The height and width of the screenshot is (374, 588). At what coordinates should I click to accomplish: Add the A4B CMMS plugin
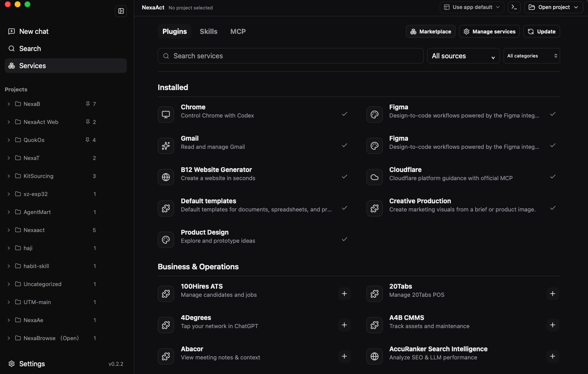(553, 325)
